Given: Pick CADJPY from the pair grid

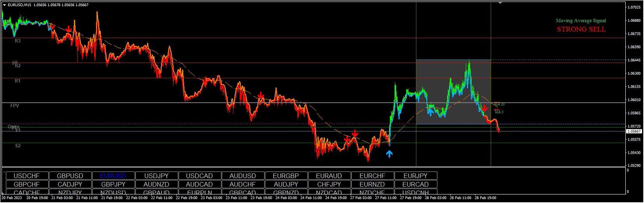Looking at the screenshot, I should click(70, 184).
